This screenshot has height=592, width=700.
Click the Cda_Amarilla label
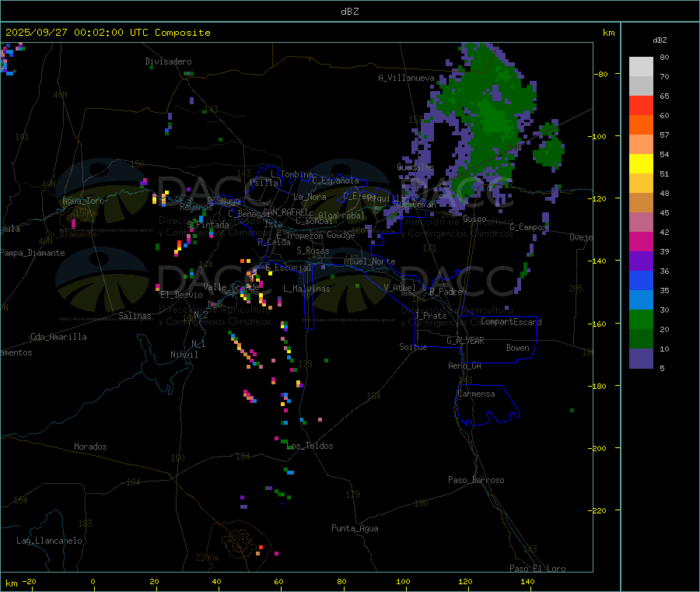(x=58, y=337)
